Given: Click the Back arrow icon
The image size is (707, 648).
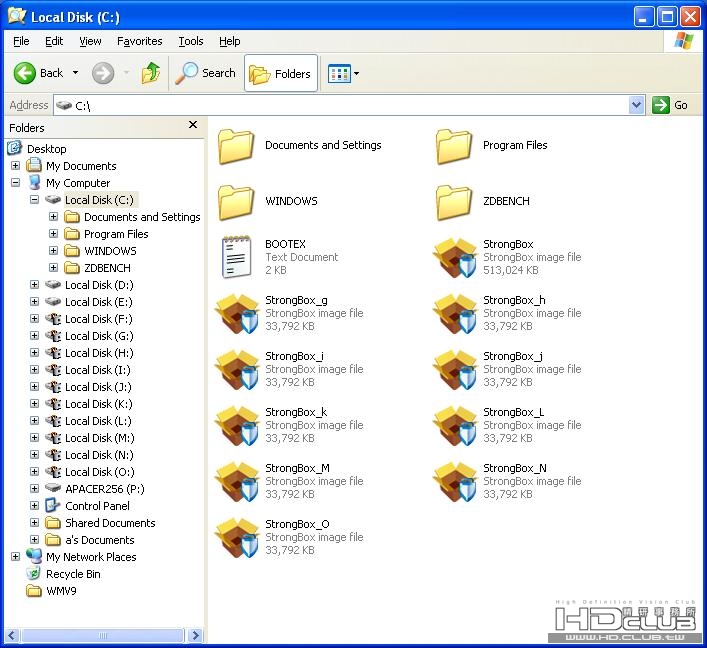Looking at the screenshot, I should [x=24, y=73].
